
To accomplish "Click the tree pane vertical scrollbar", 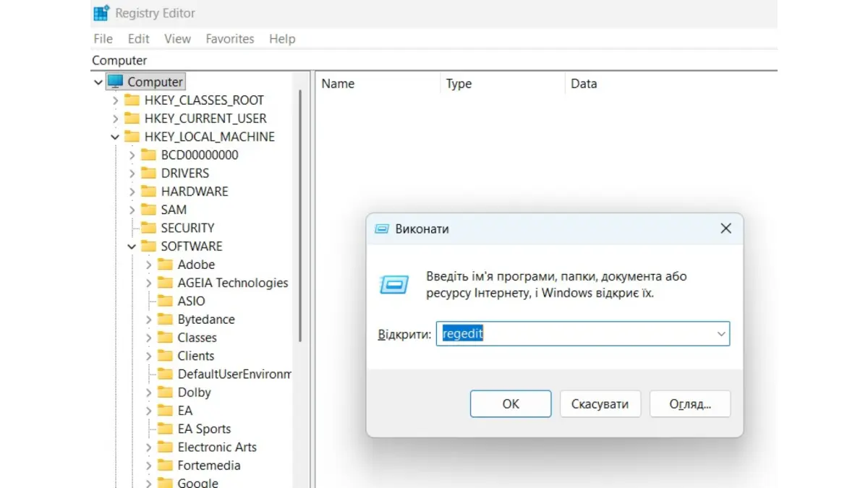I will (x=300, y=217).
